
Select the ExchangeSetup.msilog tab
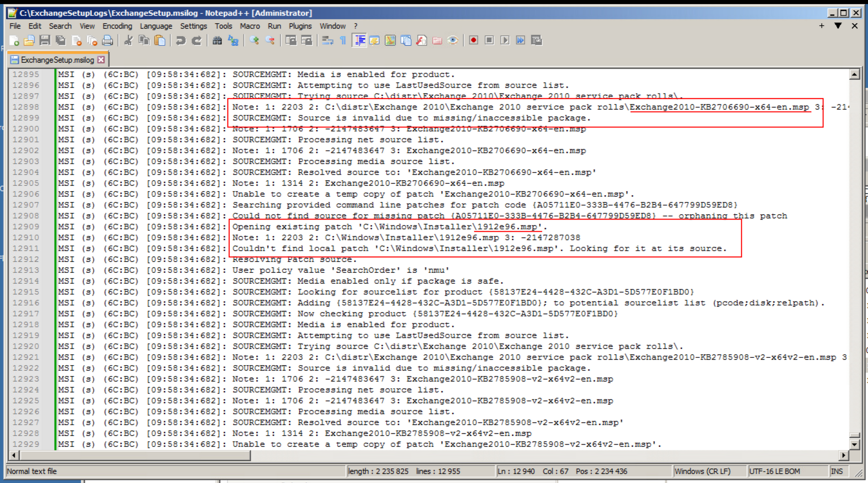tap(57, 60)
